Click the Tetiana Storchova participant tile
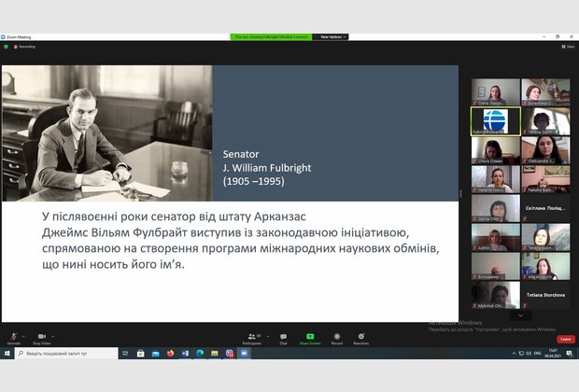Image resolution: width=579 pixels, height=392 pixels. [545, 295]
